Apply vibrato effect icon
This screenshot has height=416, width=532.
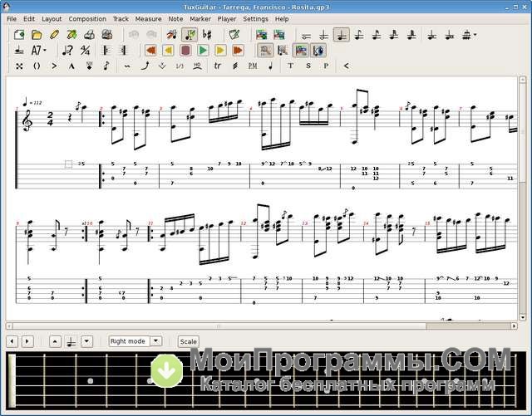point(127,66)
